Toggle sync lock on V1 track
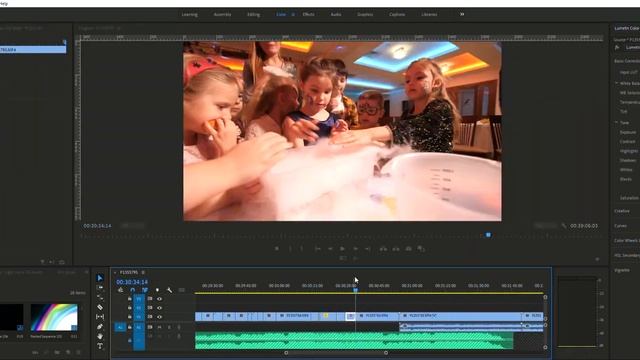Viewport: 640px width, 360px height. pos(150,317)
